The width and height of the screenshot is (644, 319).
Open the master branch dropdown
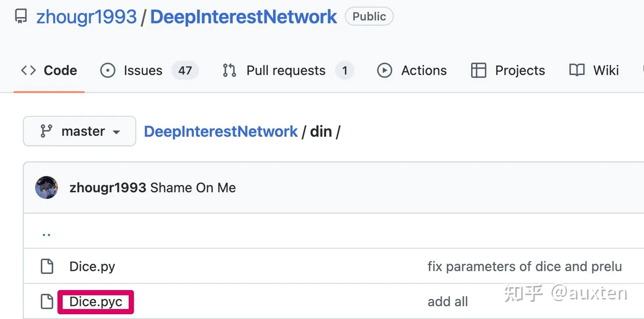pyautogui.click(x=79, y=131)
